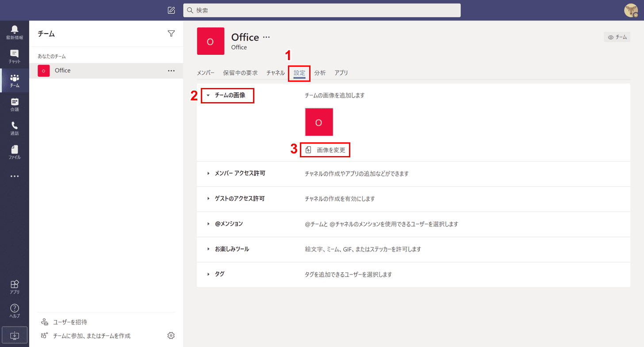The width and height of the screenshot is (644, 347).
Task: Click the 絵文字、ミーム、GIF description text
Action: coord(363,249)
